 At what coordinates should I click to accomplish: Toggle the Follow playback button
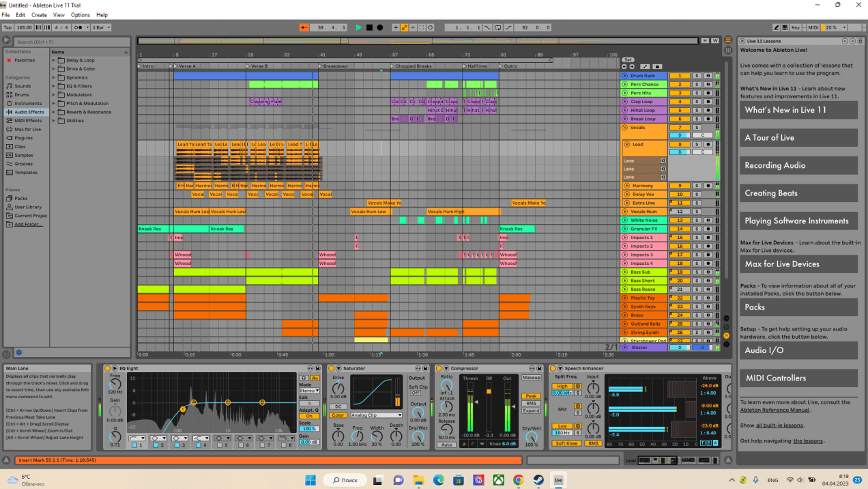tap(304, 27)
